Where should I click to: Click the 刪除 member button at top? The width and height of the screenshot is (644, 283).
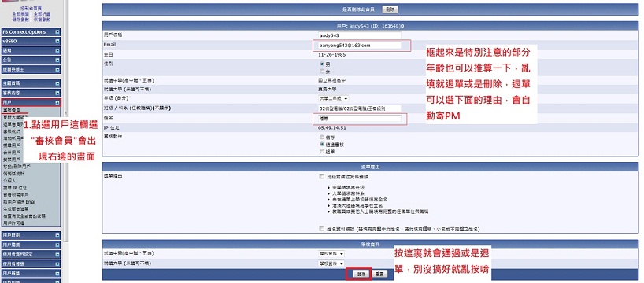[390, 9]
